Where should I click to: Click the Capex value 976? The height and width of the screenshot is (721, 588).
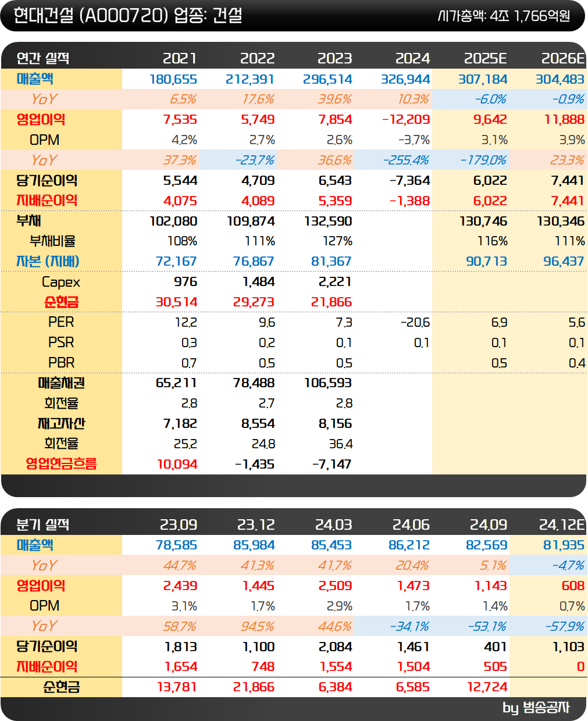pos(186,282)
